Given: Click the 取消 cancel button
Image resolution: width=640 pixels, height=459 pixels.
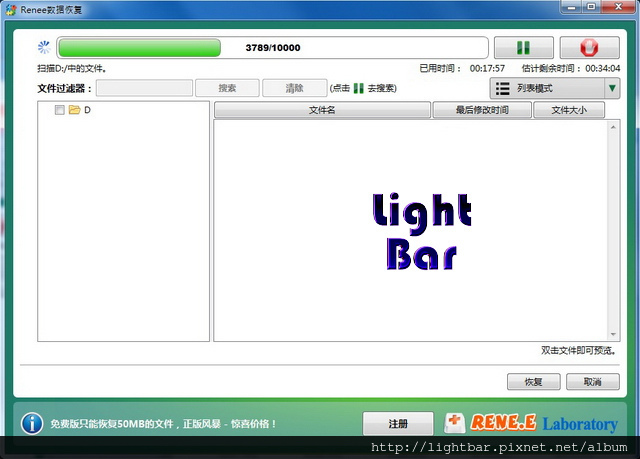Looking at the screenshot, I should pyautogui.click(x=593, y=382).
